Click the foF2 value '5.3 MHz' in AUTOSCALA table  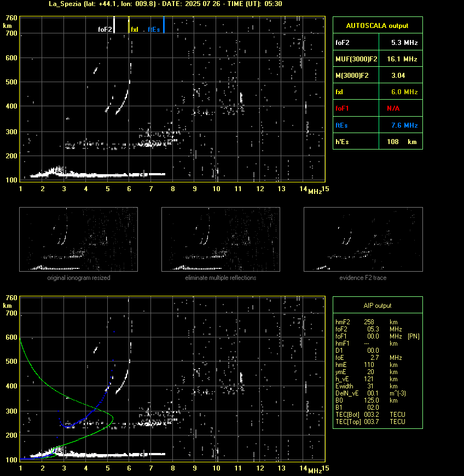404,43
